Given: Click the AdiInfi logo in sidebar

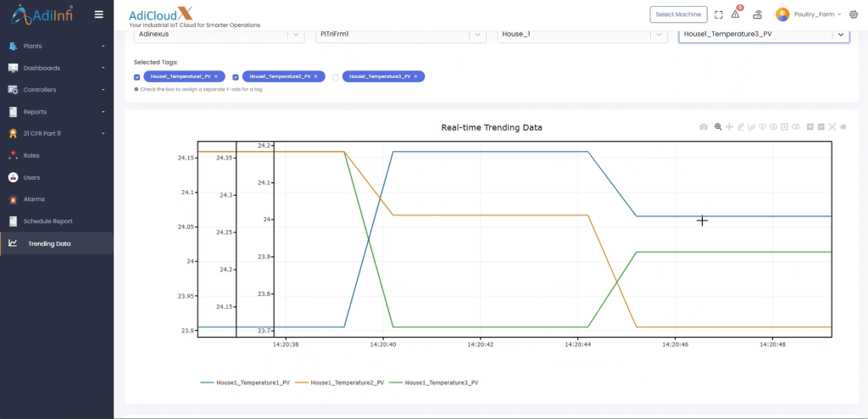Looking at the screenshot, I should (x=42, y=15).
